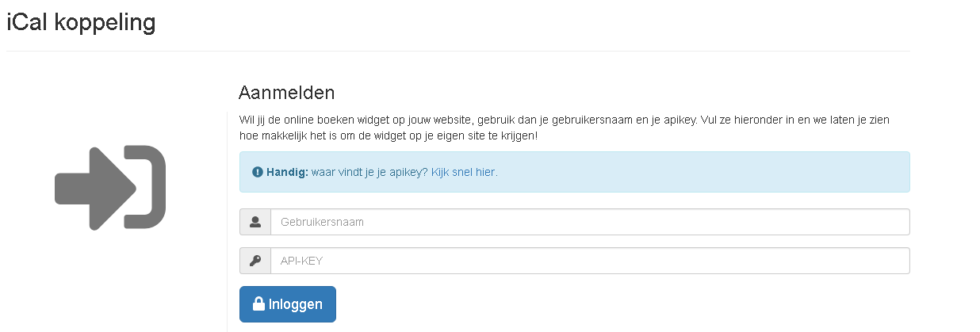Click the info exclamation icon before Handig

point(258,172)
